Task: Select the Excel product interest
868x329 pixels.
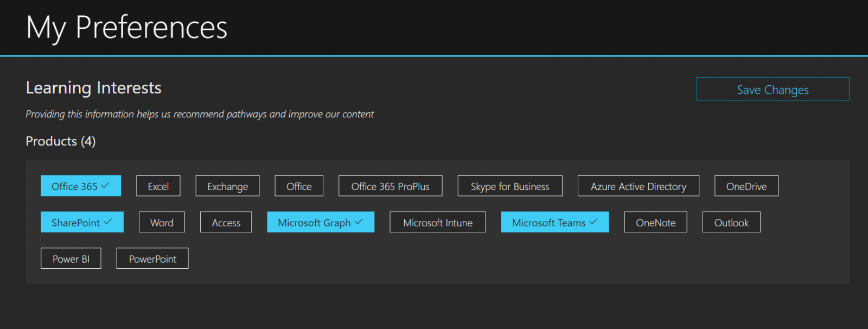Action: (158, 186)
